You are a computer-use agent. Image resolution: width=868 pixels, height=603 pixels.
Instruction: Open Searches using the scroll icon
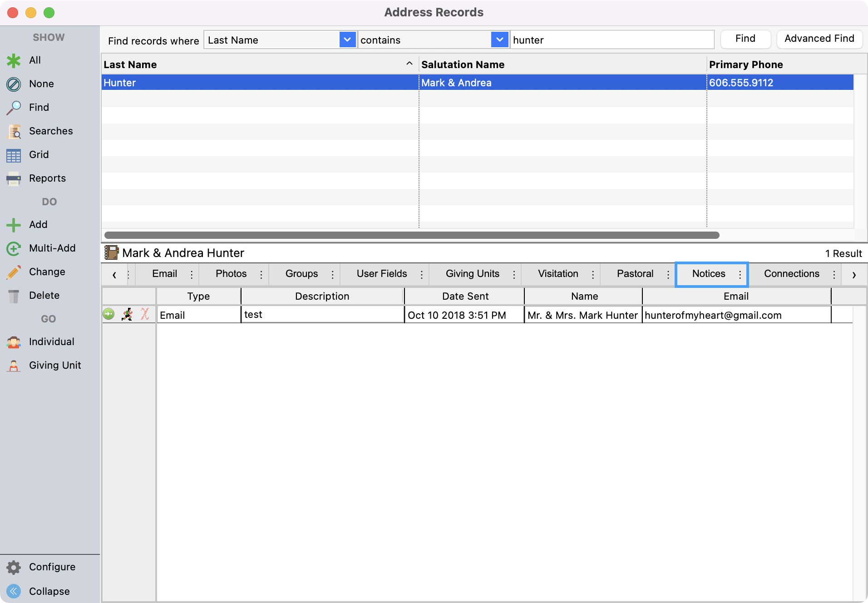tap(14, 131)
